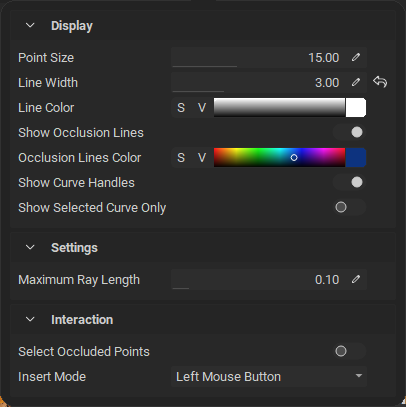Click the Line Color grayscale gradient bar
The width and height of the screenshot is (406, 407).
(x=279, y=107)
